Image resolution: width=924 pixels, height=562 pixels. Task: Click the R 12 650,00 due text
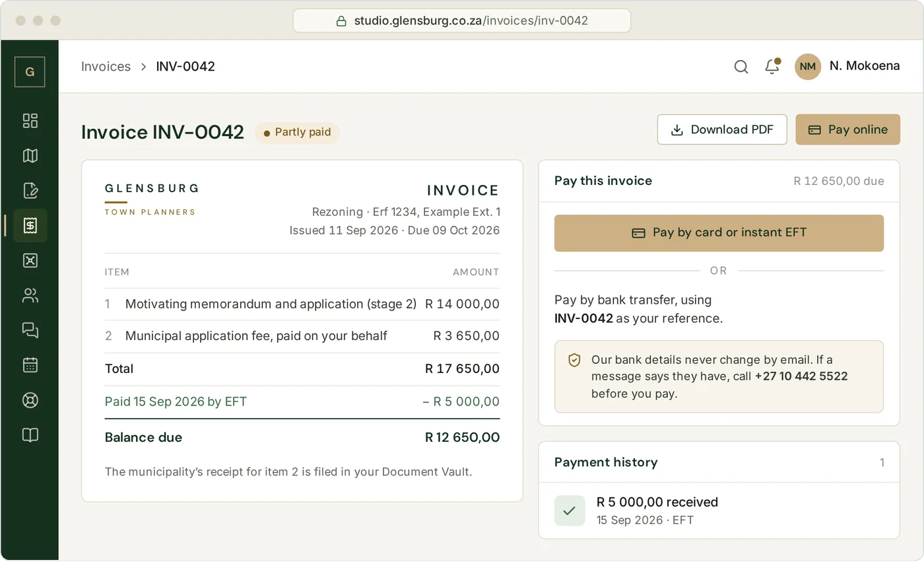tap(839, 181)
